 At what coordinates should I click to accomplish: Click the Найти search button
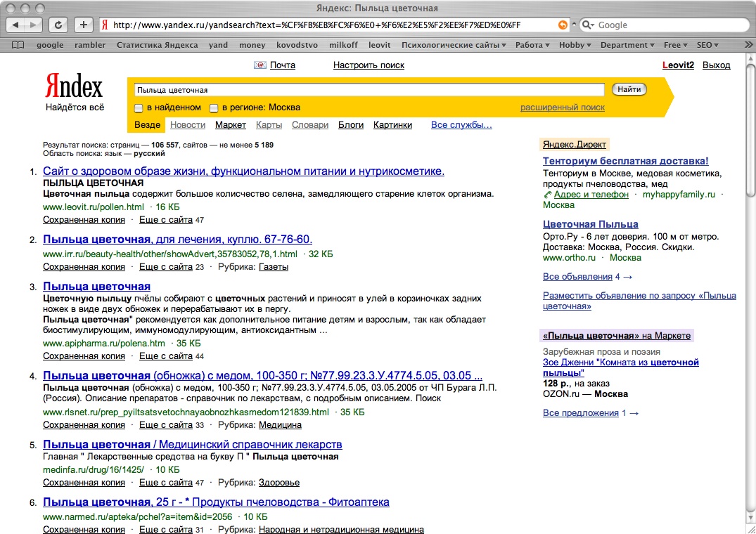coord(629,89)
